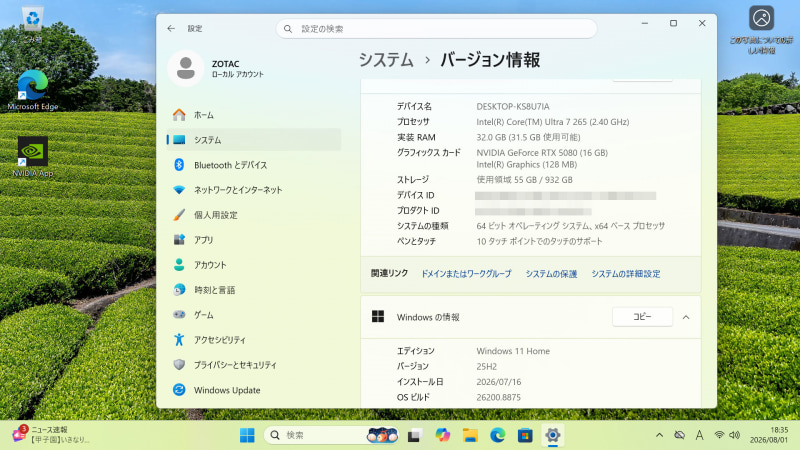Viewport: 800px width, 450px height.
Task: Open NVIDIA App desktop shortcut
Action: (33, 157)
